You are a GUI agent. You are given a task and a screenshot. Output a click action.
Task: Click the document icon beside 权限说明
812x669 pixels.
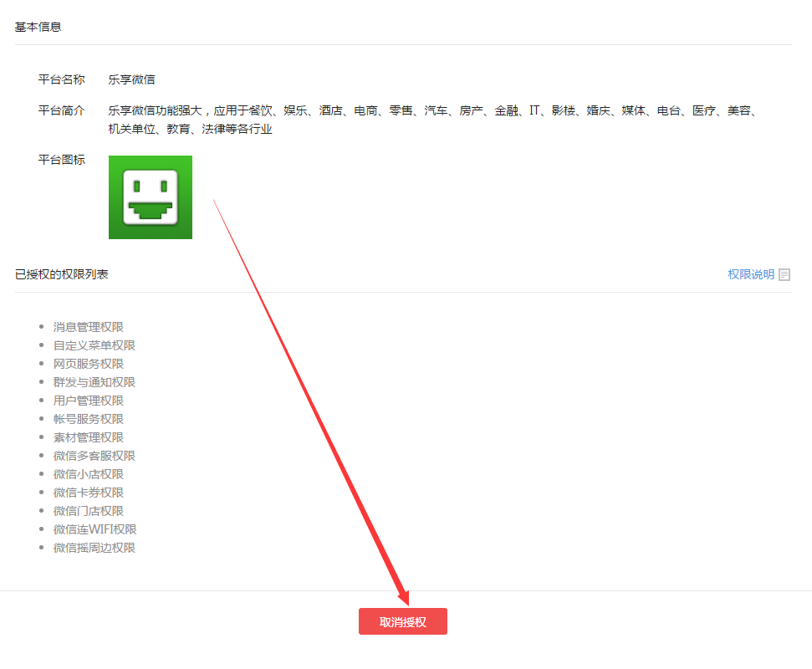tap(784, 274)
